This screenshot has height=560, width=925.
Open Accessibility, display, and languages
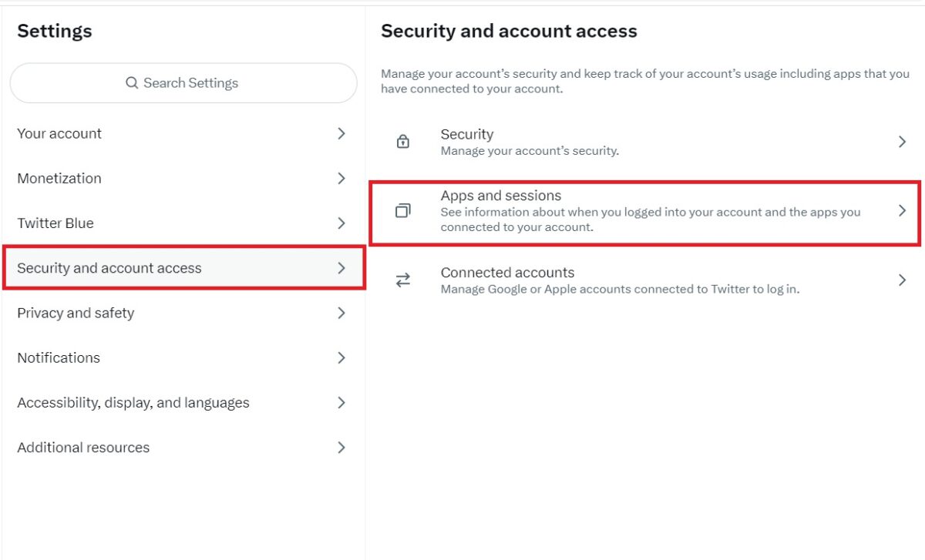point(183,402)
